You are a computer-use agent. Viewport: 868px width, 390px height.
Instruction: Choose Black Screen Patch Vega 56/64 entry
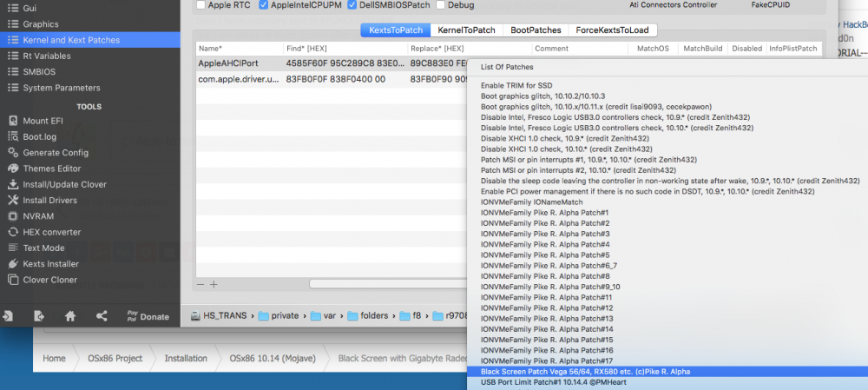667,372
